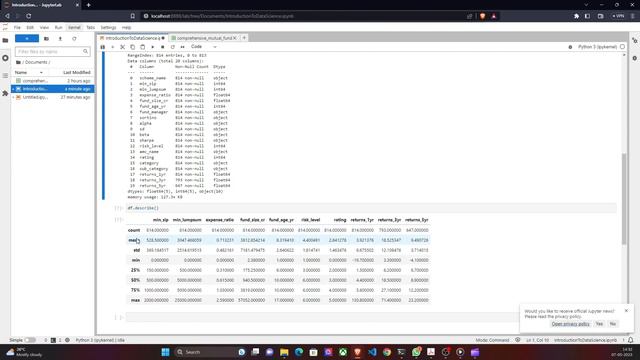Image resolution: width=640 pixels, height=360 pixels.
Task: Click Yes in the Jupyter news prompt
Action: 599,324
